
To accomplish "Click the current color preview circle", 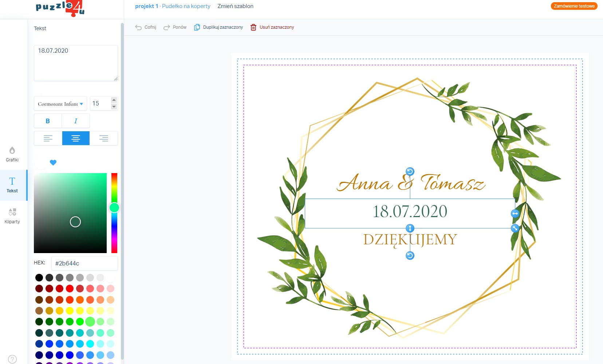I will point(41,163).
